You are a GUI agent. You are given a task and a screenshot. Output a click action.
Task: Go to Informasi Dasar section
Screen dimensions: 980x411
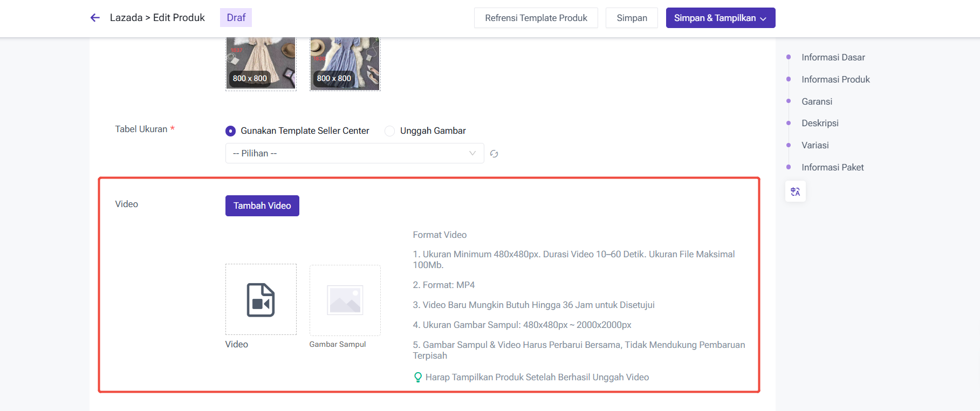point(833,57)
